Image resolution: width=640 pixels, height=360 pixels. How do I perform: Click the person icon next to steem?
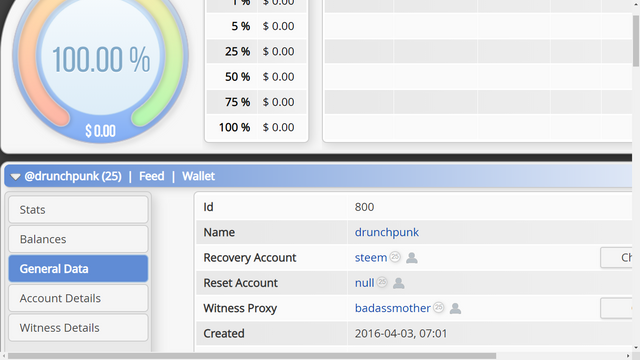pos(411,258)
